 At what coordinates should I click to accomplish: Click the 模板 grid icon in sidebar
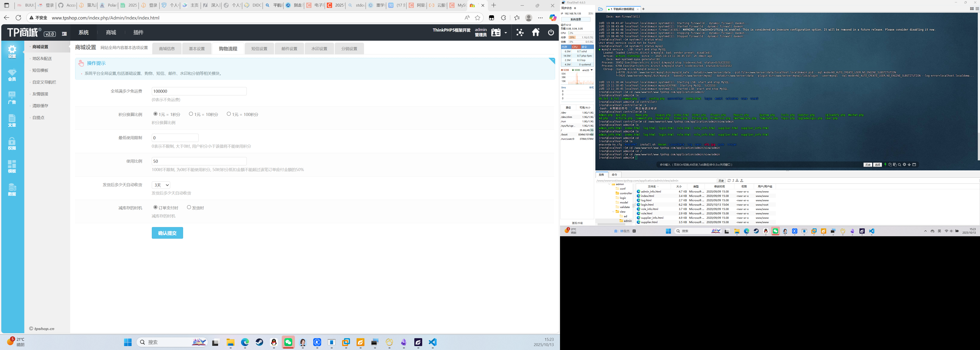click(12, 166)
